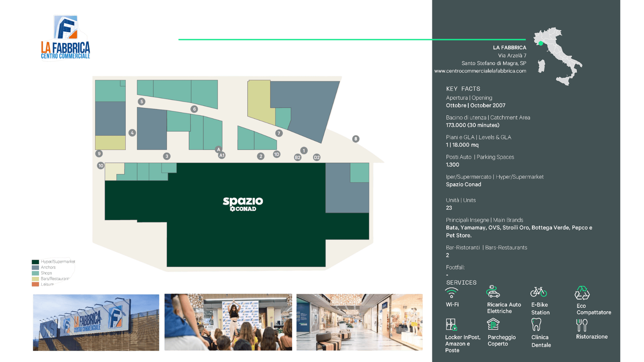Click the 'Unità | Units' label

tap(461, 200)
